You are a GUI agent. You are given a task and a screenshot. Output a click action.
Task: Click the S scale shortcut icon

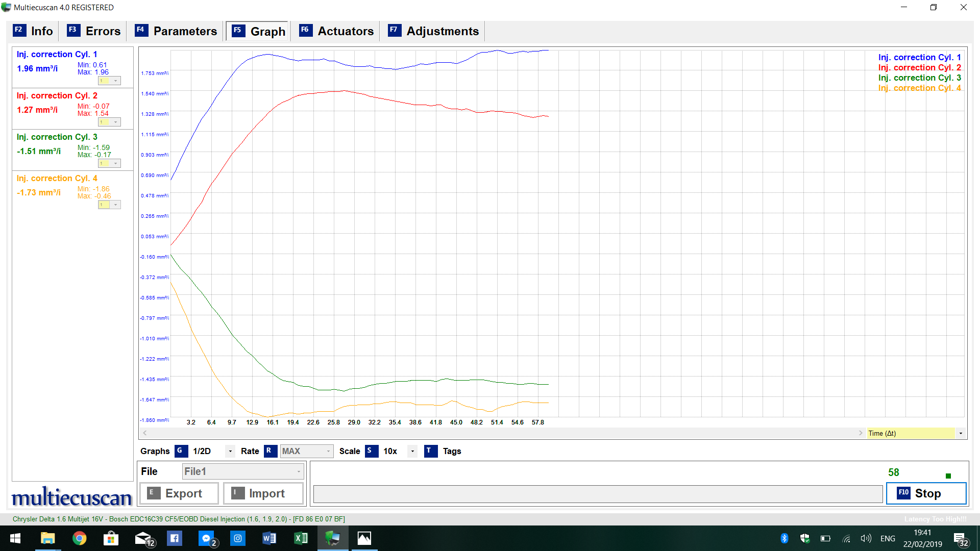tap(371, 451)
